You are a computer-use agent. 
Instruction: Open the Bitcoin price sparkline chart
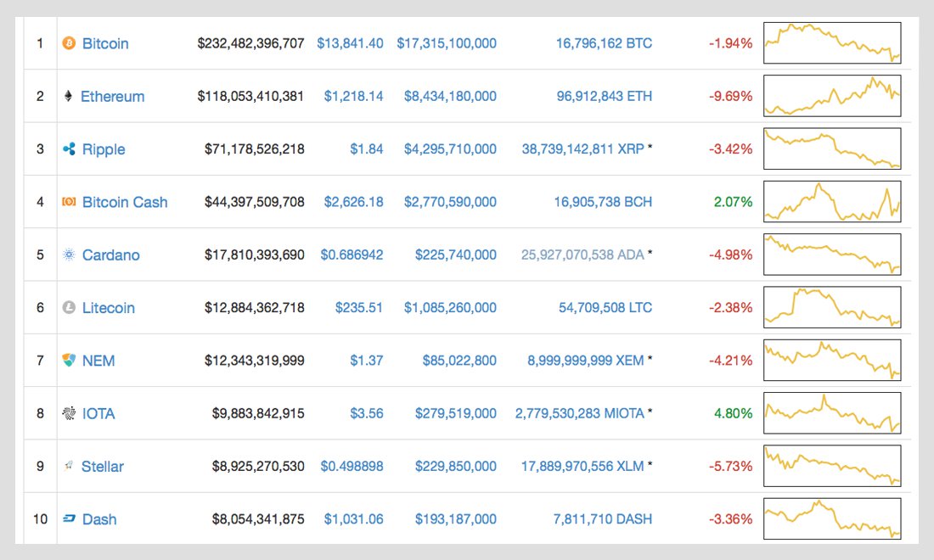pos(832,42)
